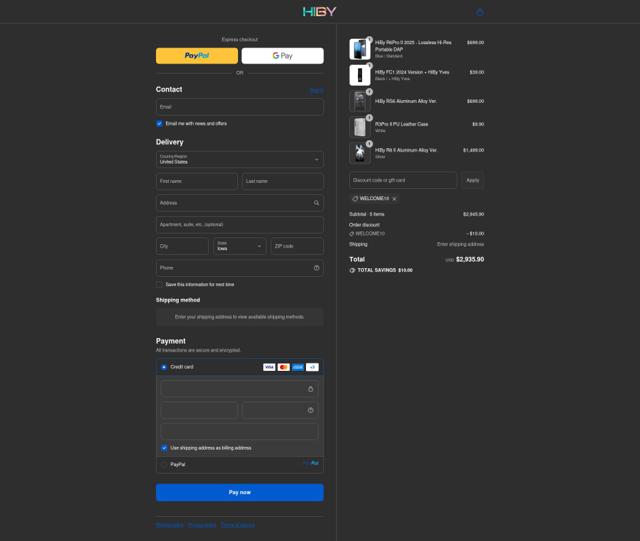Click the help icon in security code field
Viewport: 640px width, 541px height.
click(311, 410)
